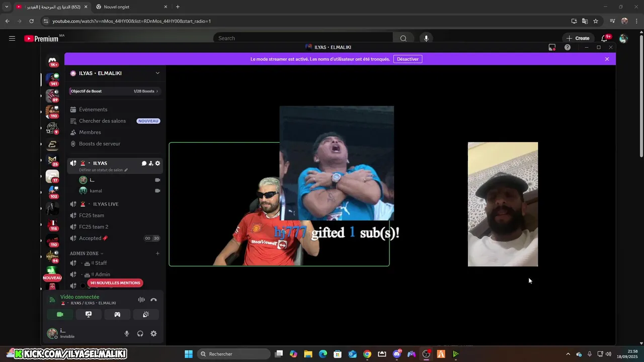
Task: Open YouTube notifications bell
Action: pos(605,38)
